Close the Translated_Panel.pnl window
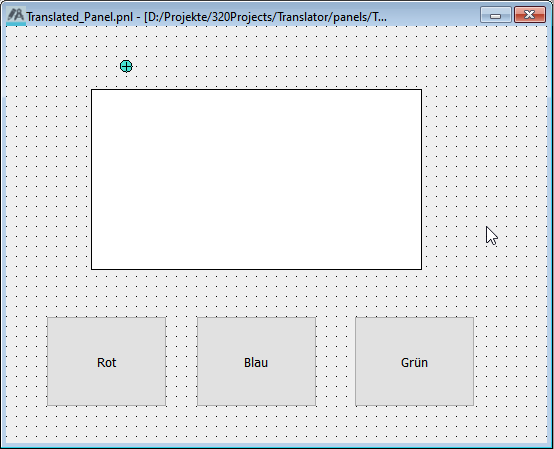554x449 pixels. point(530,15)
